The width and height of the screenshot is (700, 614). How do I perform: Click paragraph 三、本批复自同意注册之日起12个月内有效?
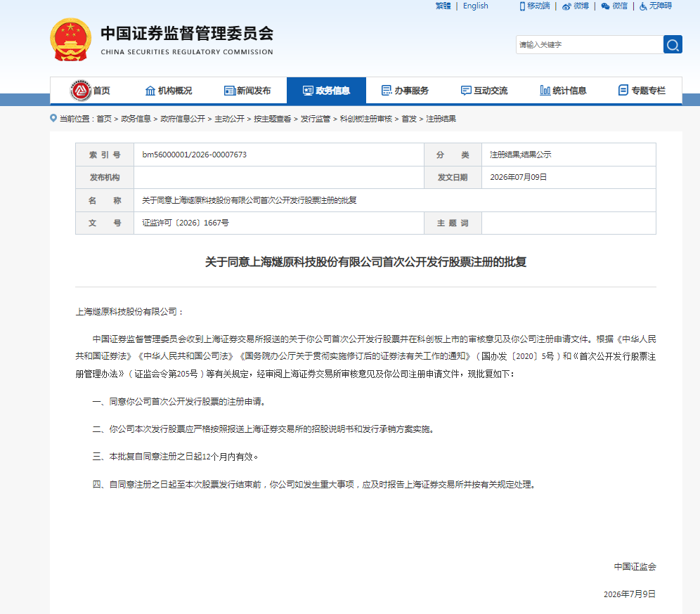coord(175,457)
